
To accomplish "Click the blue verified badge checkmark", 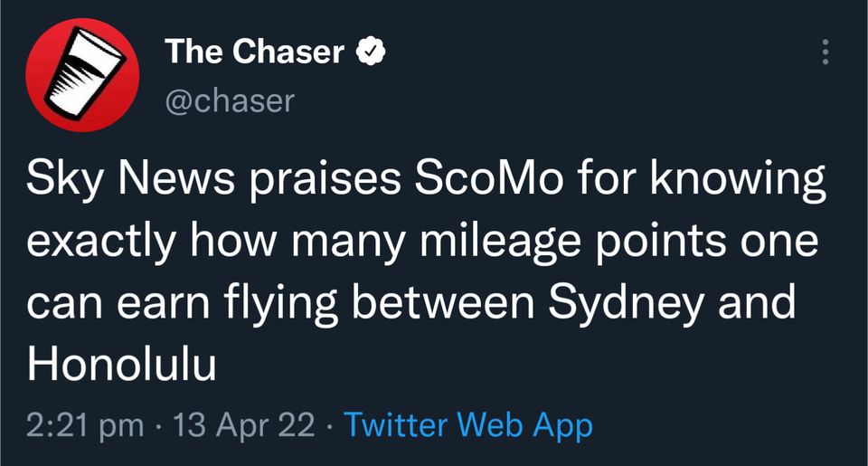I will tap(370, 52).
